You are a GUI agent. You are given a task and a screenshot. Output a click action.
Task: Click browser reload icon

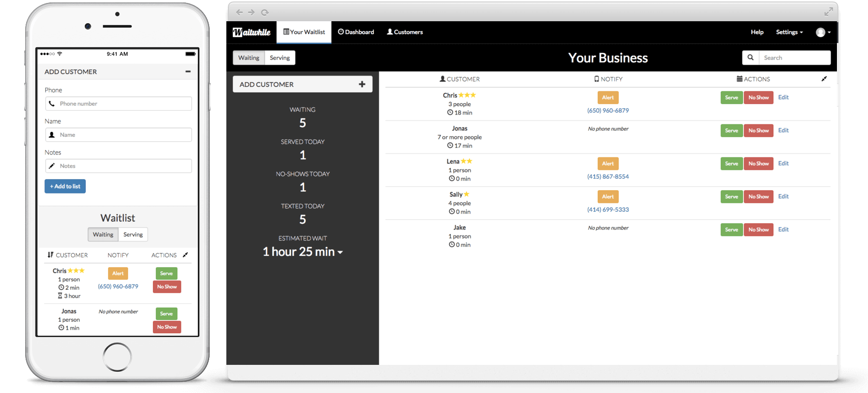coord(265,12)
